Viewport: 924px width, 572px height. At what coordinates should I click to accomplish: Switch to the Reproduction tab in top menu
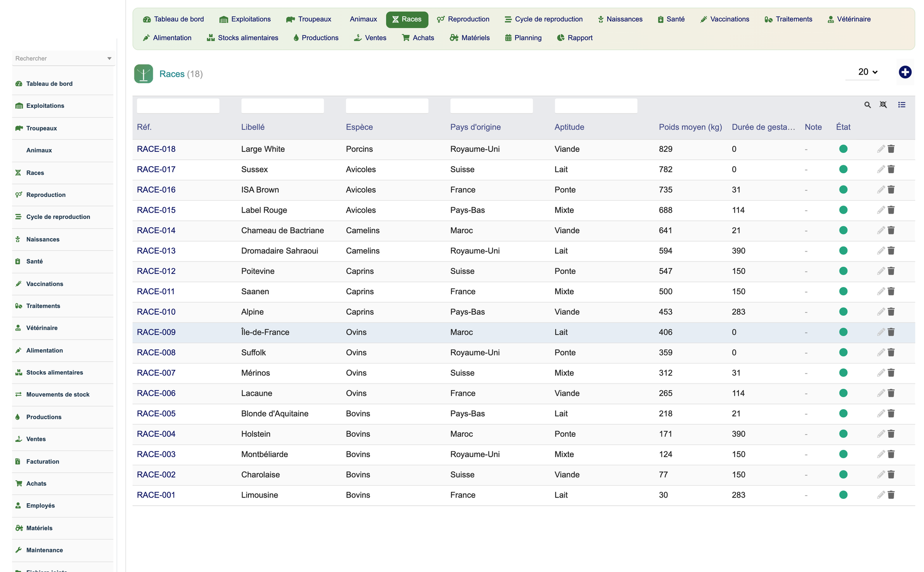(463, 19)
